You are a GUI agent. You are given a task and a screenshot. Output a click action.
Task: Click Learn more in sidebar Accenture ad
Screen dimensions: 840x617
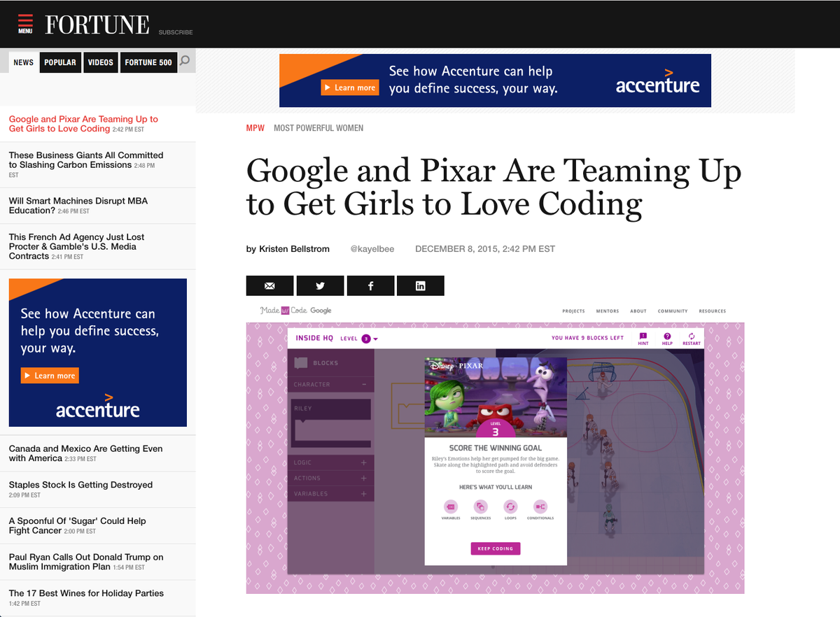[x=50, y=376]
